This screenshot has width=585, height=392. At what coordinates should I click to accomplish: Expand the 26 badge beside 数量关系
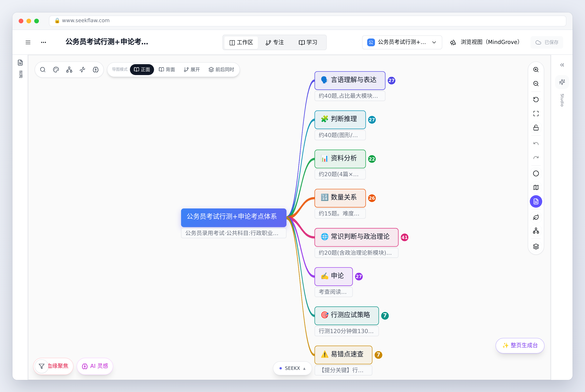tap(372, 198)
